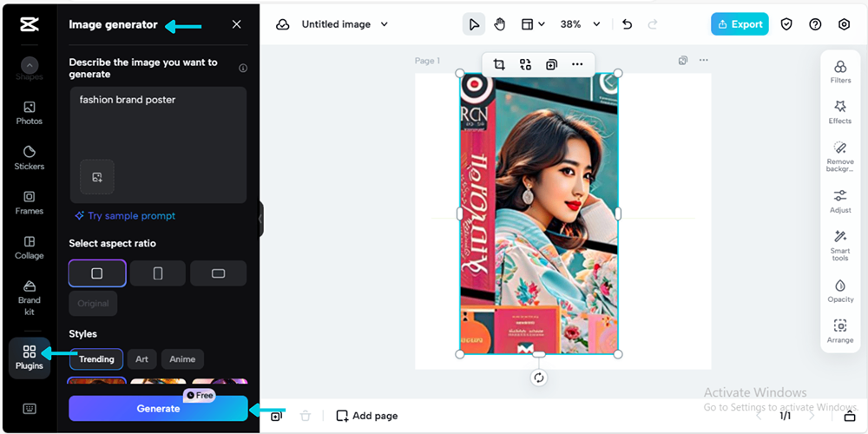Open Remove background tool
Image resolution: width=868 pixels, height=434 pixels.
[x=840, y=156]
